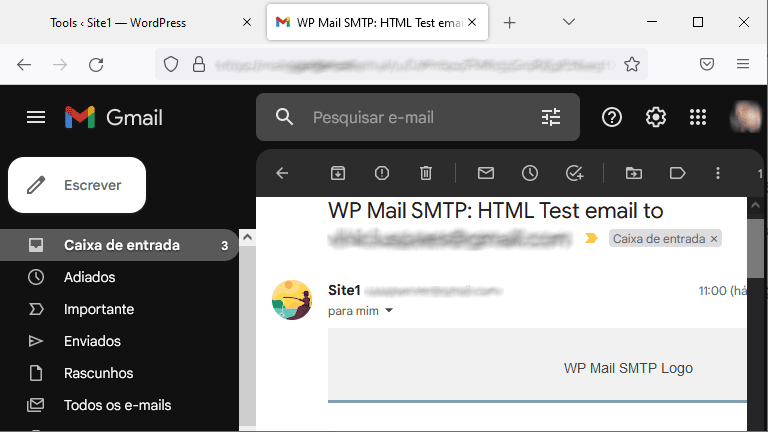The width and height of the screenshot is (768, 432).
Task: Snooze this email with the clock icon
Action: pyautogui.click(x=529, y=173)
